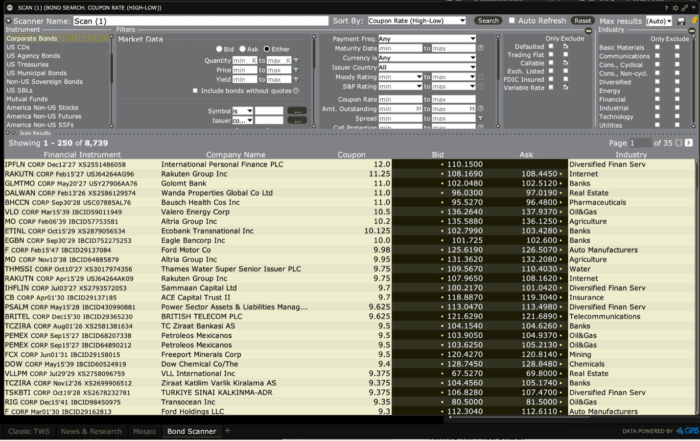Click the title bar dropdown arrow at far right
This screenshot has width=700, height=441.
click(x=693, y=8)
